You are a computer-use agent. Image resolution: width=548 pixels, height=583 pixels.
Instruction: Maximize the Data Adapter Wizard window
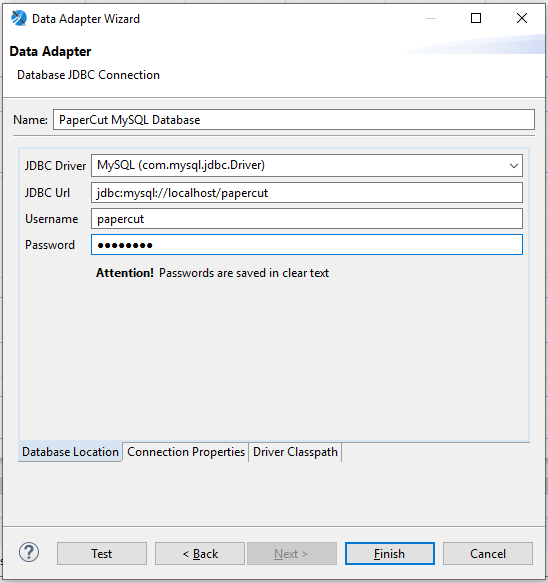point(476,18)
